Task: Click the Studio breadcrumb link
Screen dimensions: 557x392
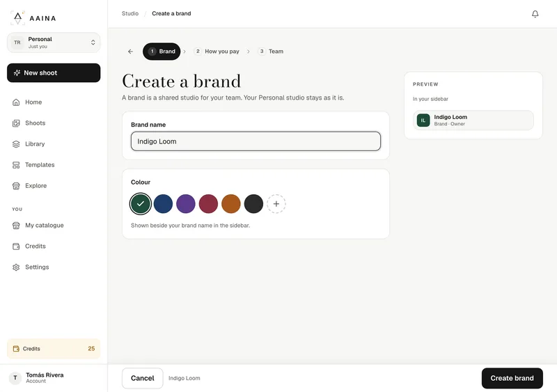Action: click(x=130, y=13)
